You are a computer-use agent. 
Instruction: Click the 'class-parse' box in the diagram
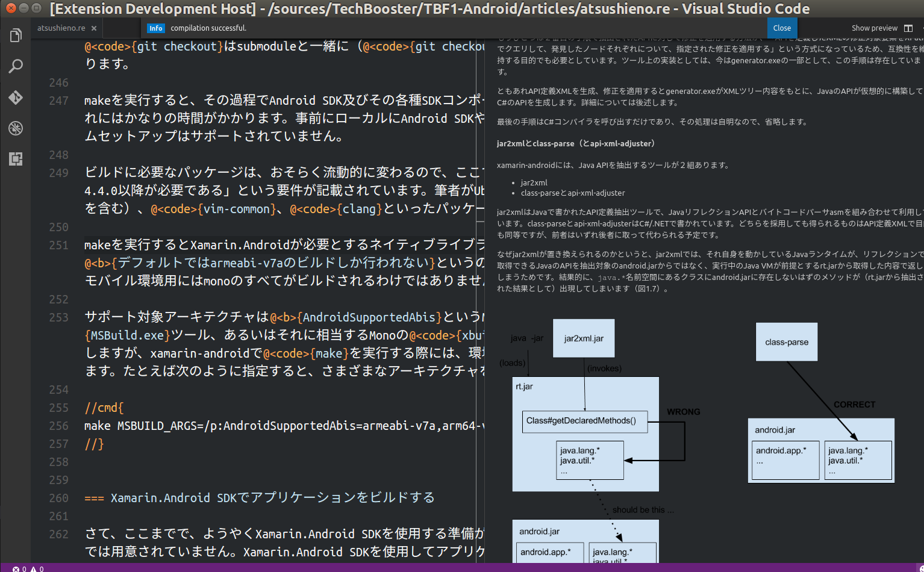coord(787,342)
